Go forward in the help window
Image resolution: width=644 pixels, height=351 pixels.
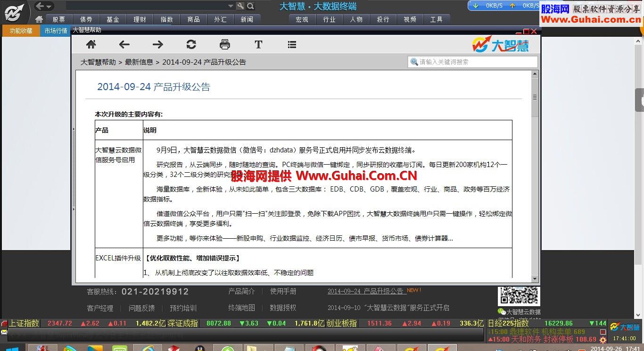[158, 44]
